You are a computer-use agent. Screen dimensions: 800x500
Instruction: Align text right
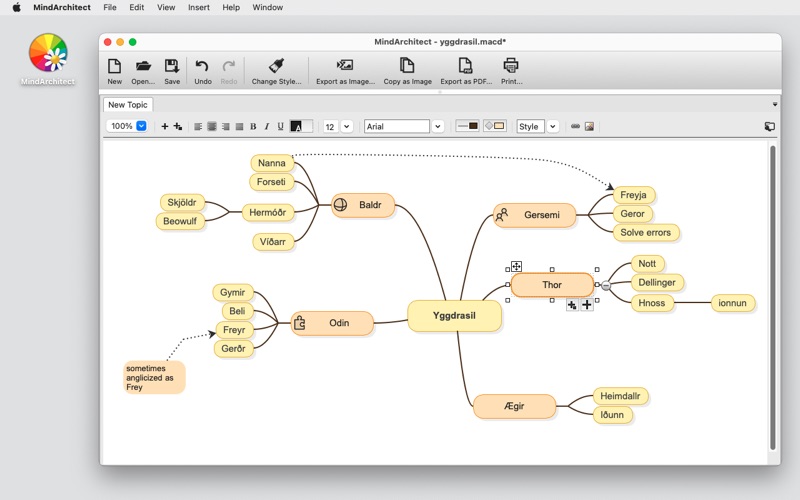(226, 126)
